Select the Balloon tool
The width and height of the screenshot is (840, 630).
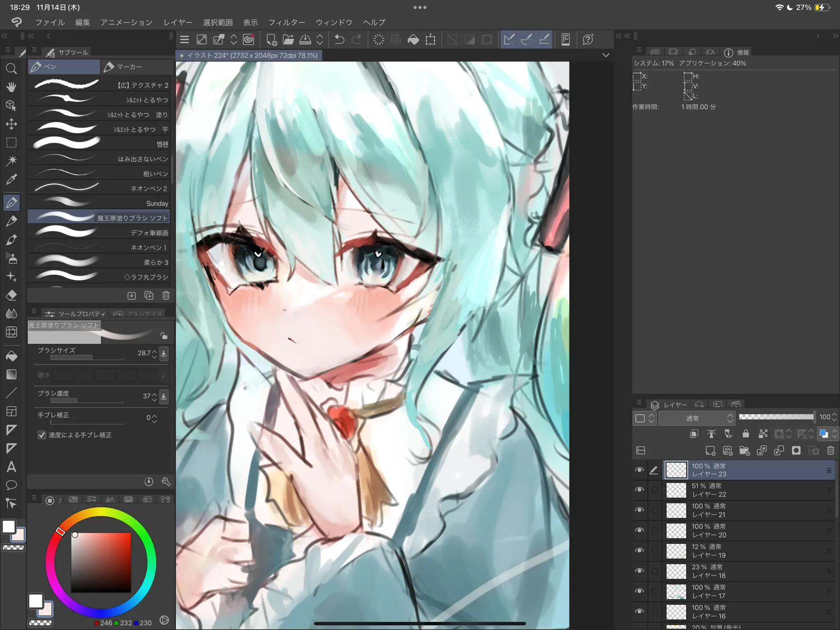click(11, 485)
